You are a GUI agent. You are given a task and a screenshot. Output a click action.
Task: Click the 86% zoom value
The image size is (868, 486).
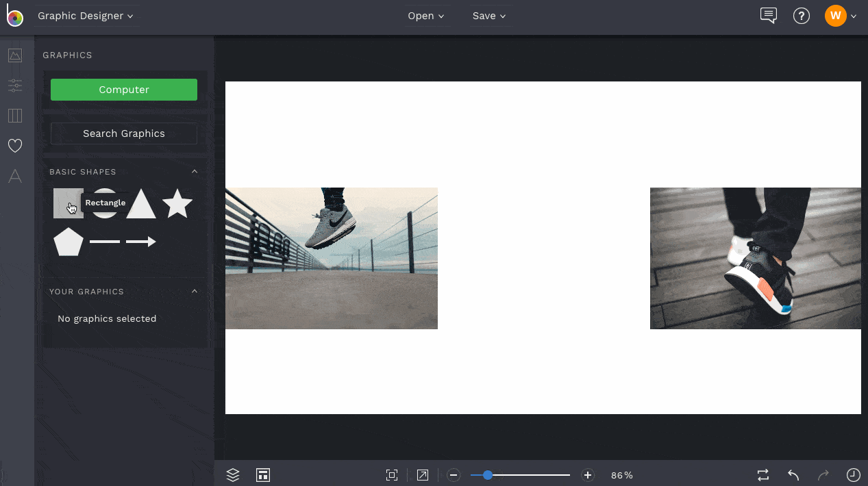(x=622, y=475)
